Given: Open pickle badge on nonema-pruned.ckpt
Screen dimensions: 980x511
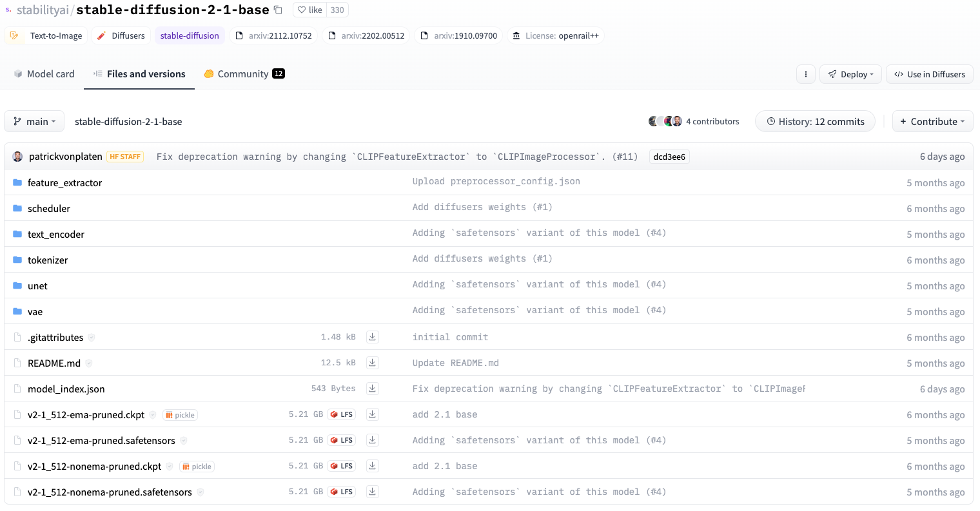Looking at the screenshot, I should (197, 467).
